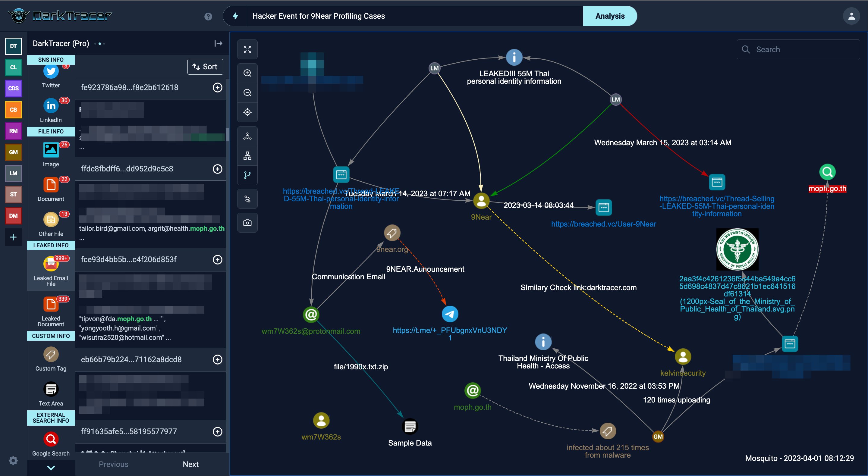Select Text Area item
Image resolution: width=868 pixels, height=476 pixels.
[51, 393]
